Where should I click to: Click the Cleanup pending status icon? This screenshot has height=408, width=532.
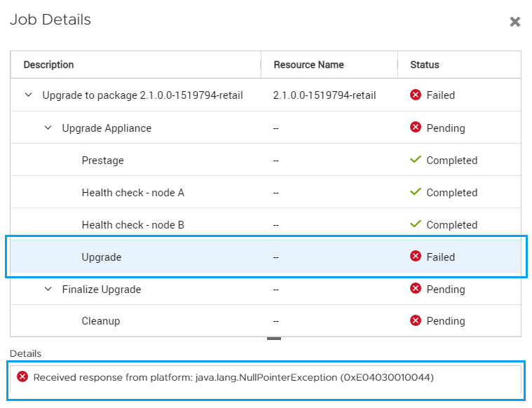pyautogui.click(x=416, y=320)
